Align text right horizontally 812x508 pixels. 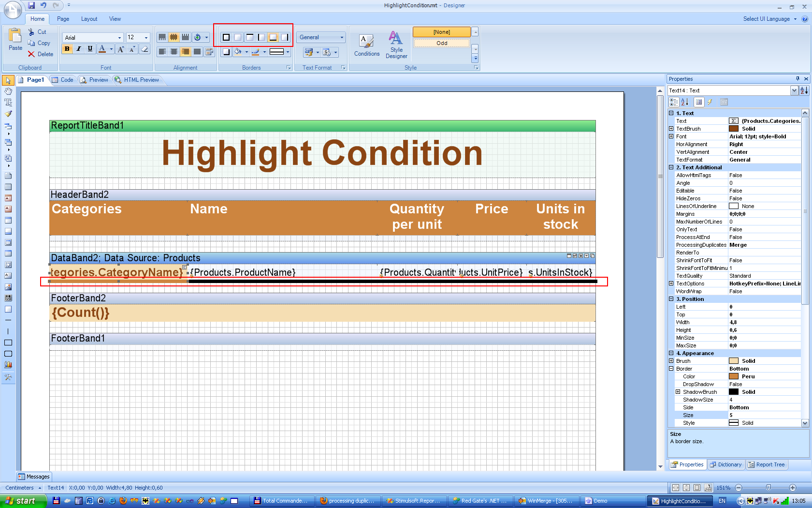(x=186, y=52)
